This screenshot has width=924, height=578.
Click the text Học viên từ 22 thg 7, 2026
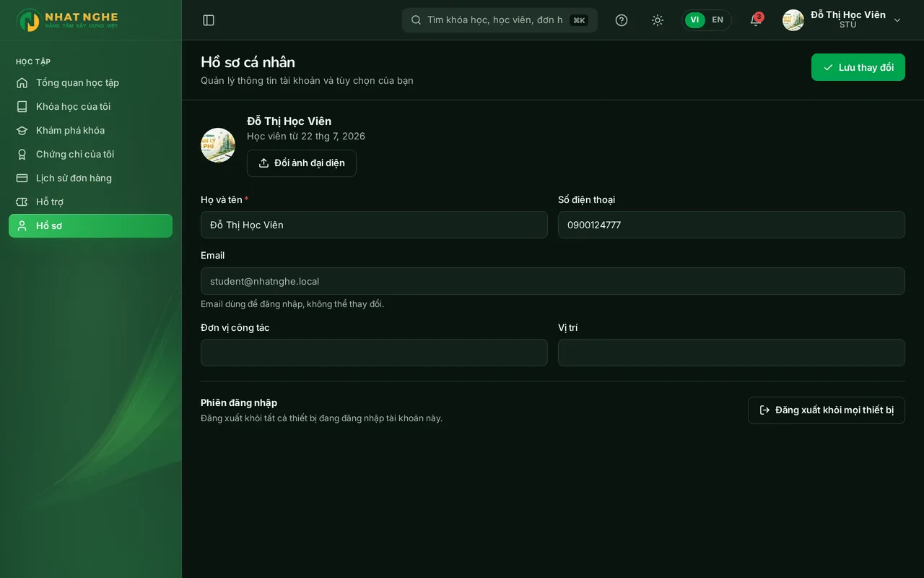point(306,136)
